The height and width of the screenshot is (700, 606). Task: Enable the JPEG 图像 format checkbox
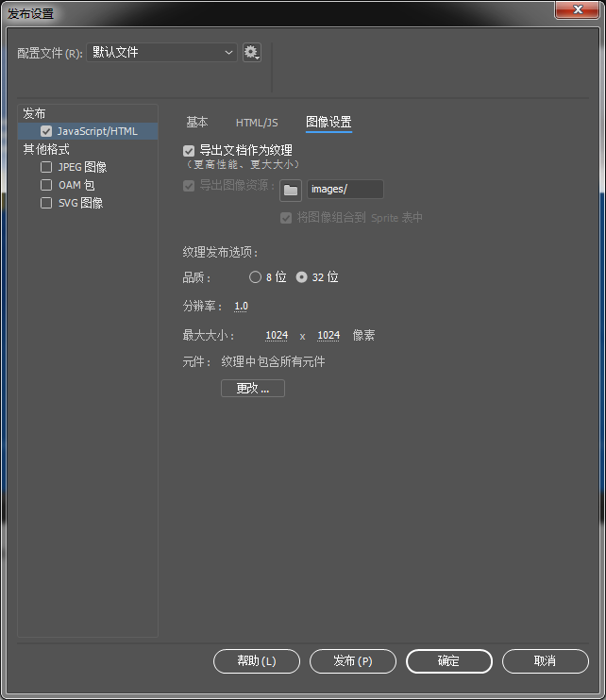46,167
